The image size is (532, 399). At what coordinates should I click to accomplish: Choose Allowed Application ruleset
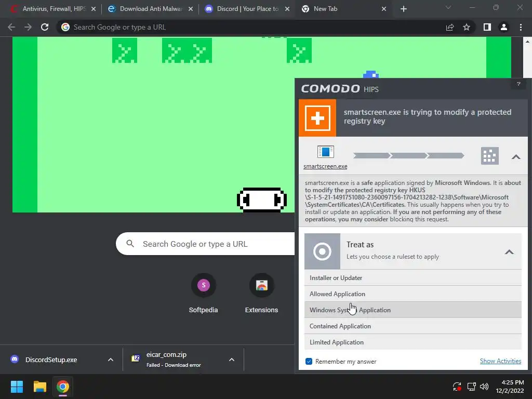coord(413,294)
